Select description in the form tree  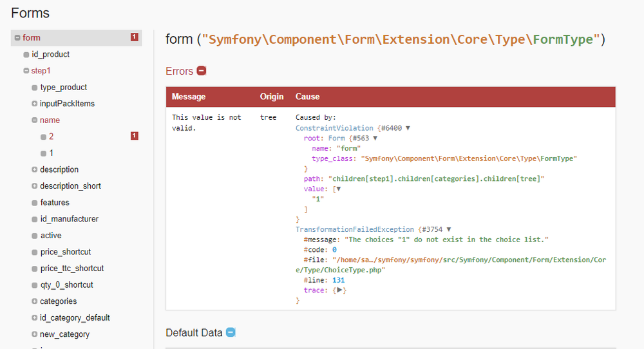tap(59, 169)
